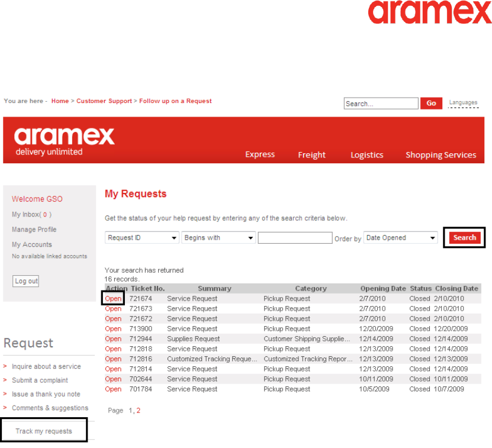The image size is (492, 448).
Task: Open the Languages selector
Action: click(463, 102)
